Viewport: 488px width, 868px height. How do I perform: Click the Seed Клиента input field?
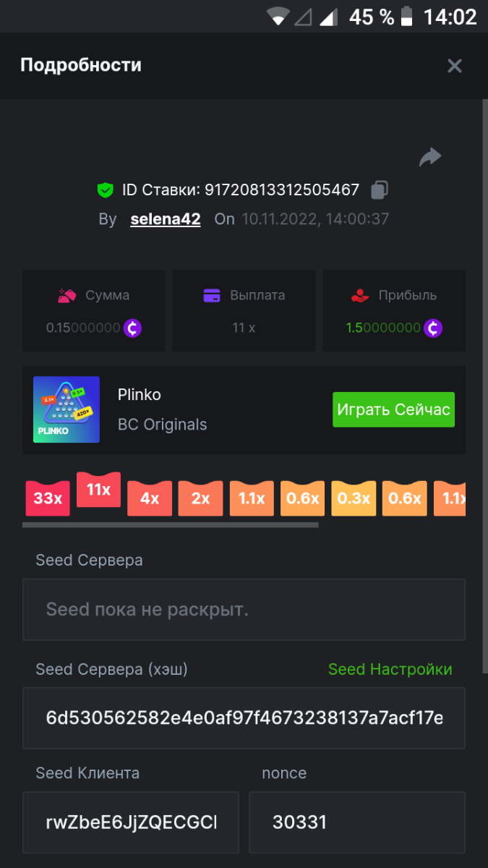point(131,822)
